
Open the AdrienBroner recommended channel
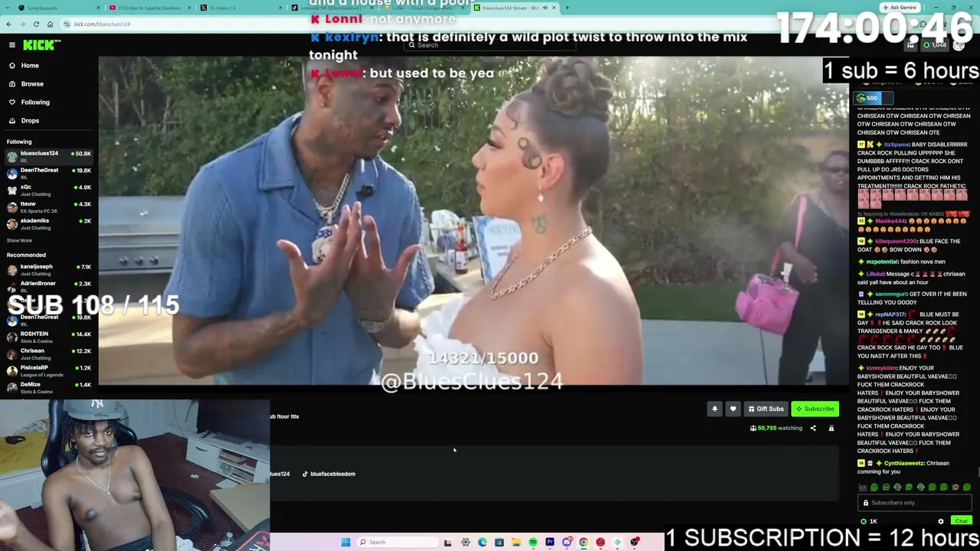coord(49,286)
